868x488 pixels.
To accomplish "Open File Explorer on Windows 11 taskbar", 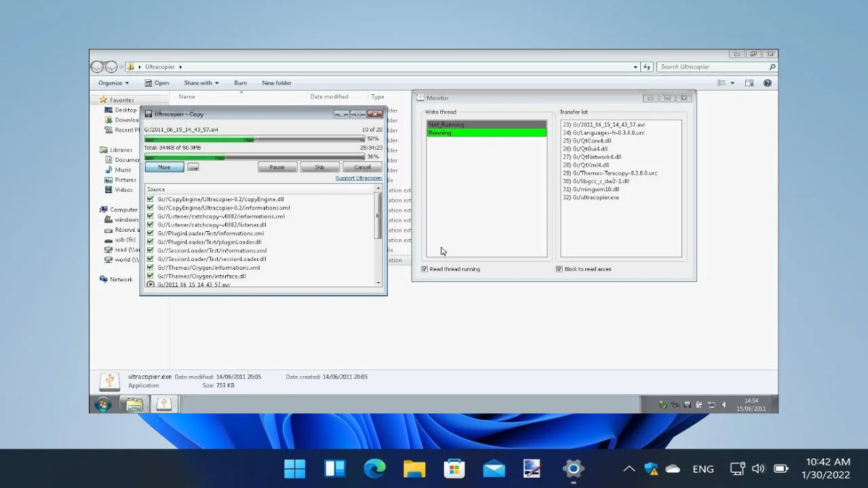I will pyautogui.click(x=414, y=468).
